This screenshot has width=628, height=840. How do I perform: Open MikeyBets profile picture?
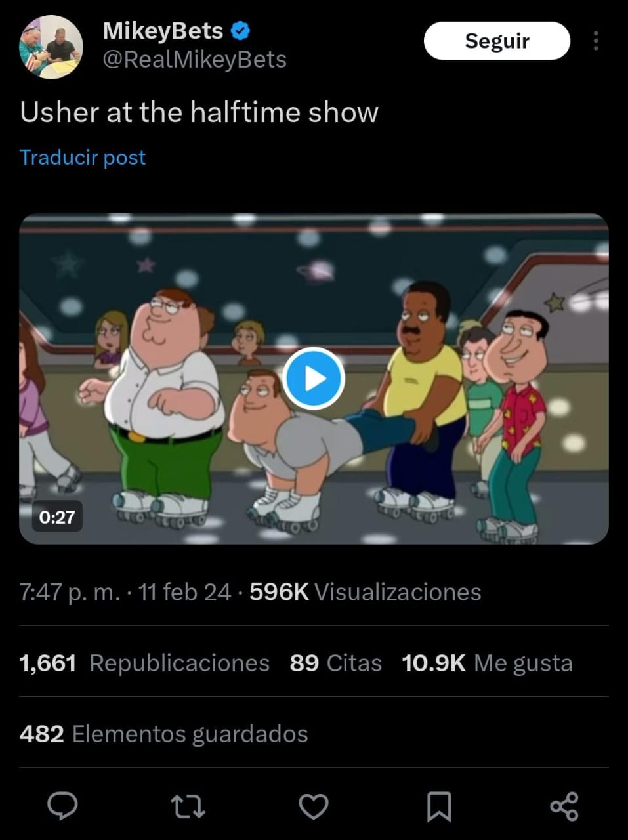pyautogui.click(x=51, y=47)
